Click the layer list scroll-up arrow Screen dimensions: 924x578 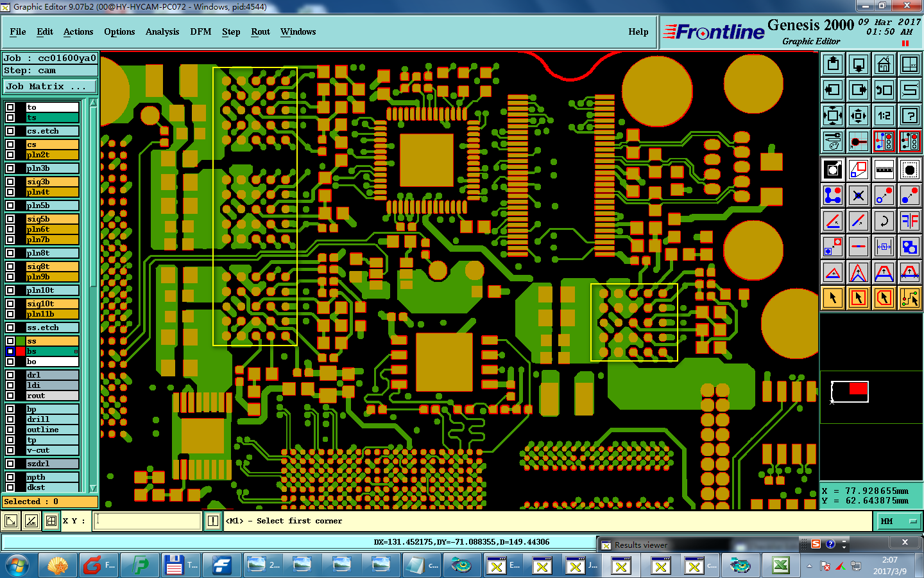[93, 103]
